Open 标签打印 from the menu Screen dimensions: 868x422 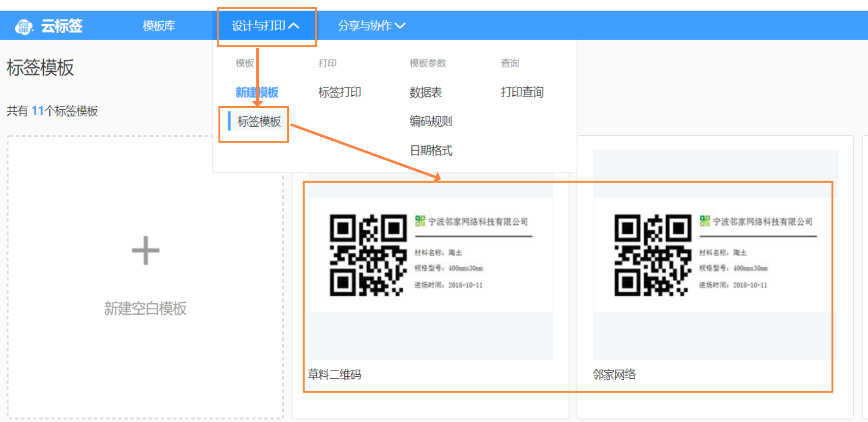click(340, 92)
